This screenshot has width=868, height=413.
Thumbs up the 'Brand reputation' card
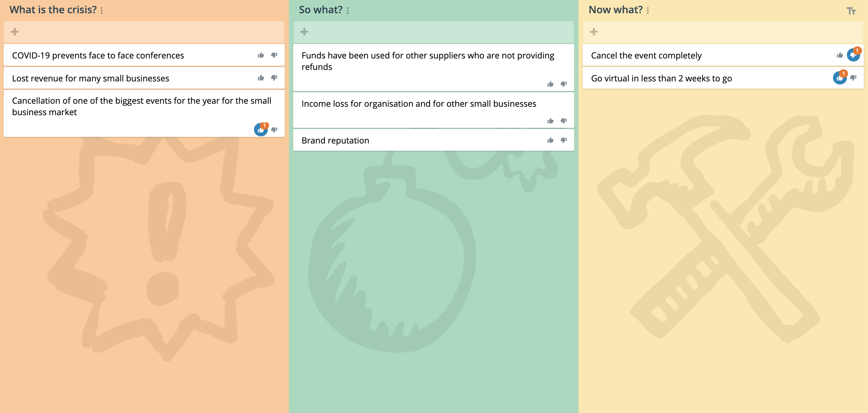point(550,140)
